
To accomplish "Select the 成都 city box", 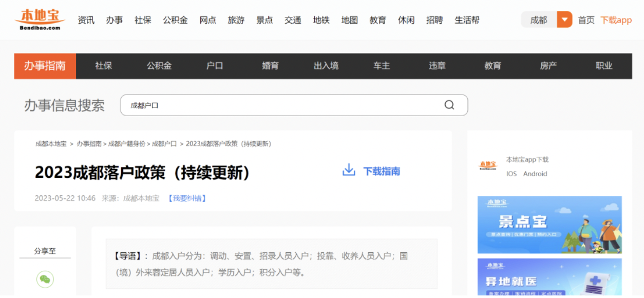I will click(539, 20).
